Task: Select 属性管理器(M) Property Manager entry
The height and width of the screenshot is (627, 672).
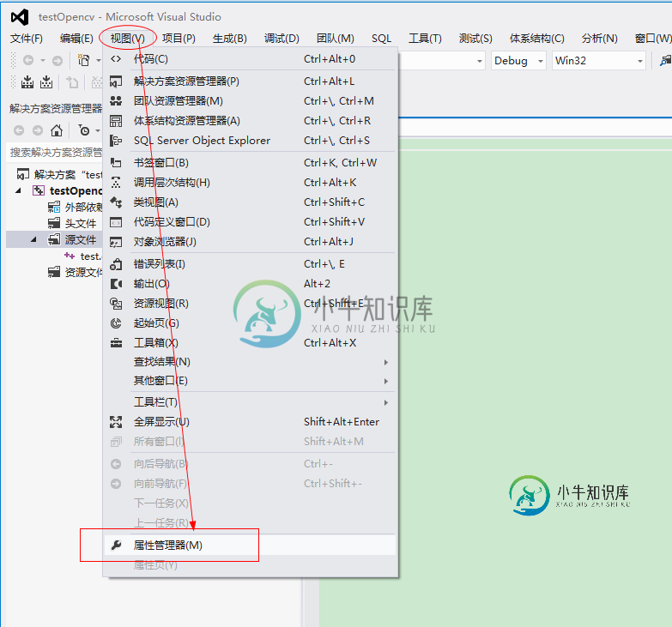Action: pos(249,546)
